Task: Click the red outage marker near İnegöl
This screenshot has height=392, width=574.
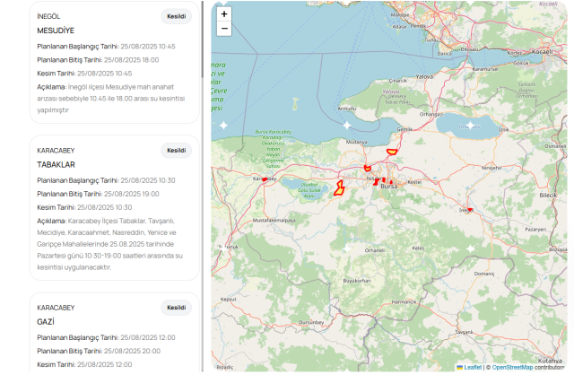Action: tap(469, 210)
